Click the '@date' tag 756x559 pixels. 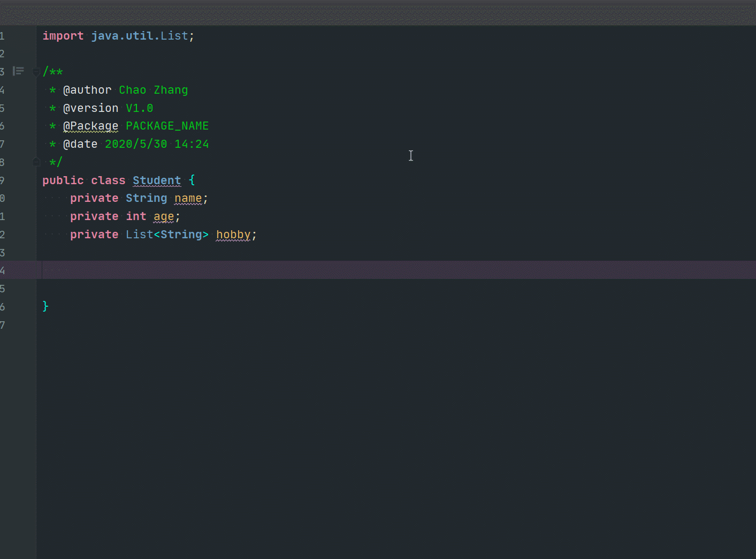(x=80, y=144)
